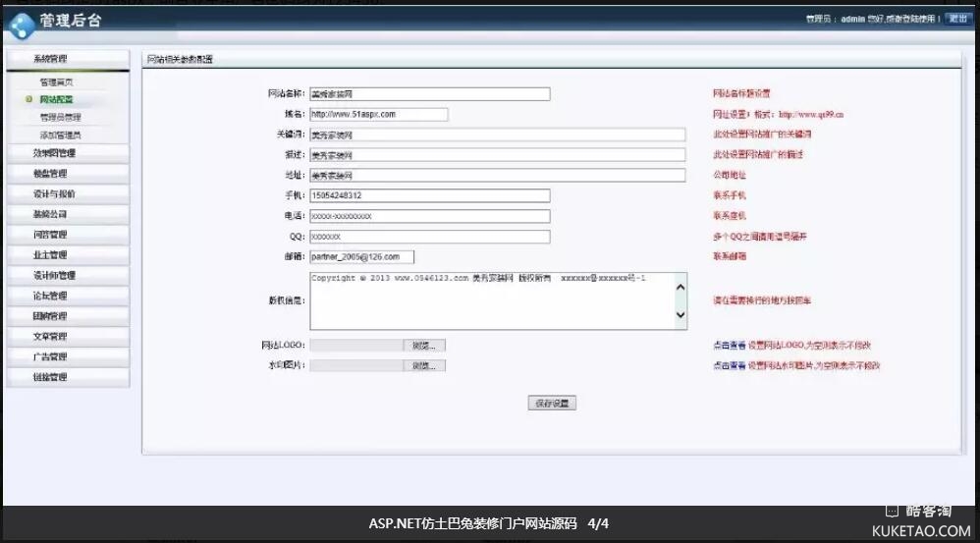Open the 文章管理 menu
Screen dimensions: 980x543
coord(68,336)
